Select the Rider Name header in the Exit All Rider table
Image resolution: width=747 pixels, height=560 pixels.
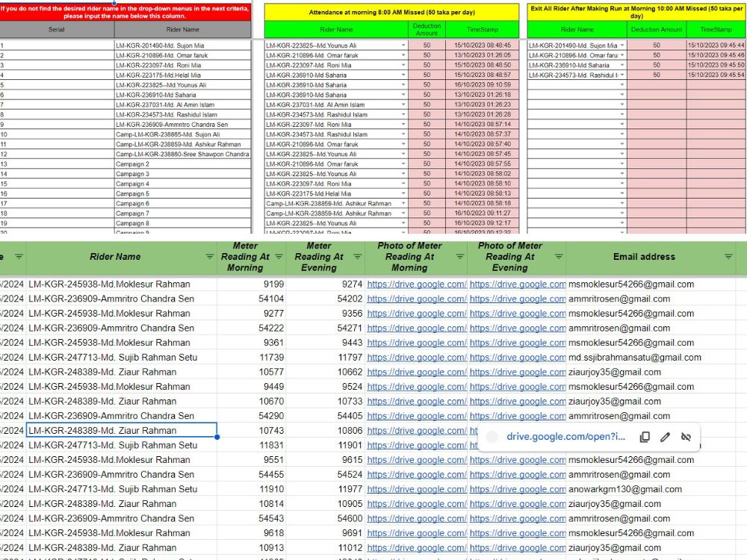pyautogui.click(x=577, y=30)
